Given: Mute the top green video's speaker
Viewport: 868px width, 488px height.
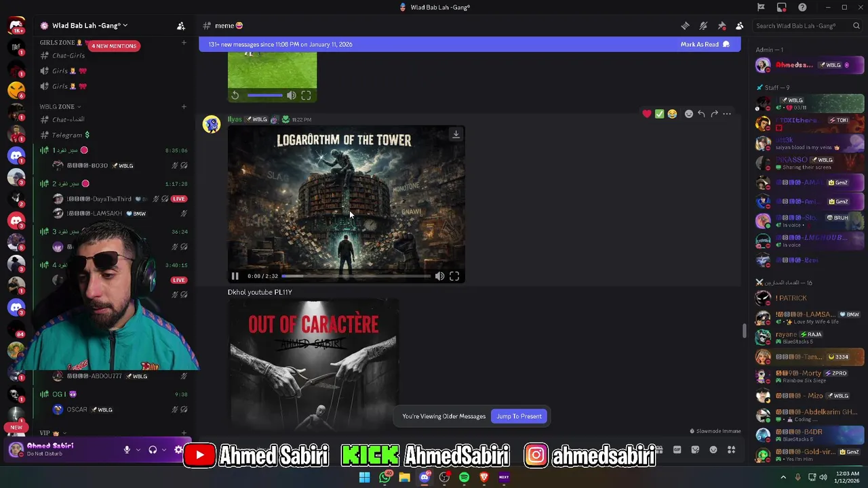Looking at the screenshot, I should coord(291,96).
